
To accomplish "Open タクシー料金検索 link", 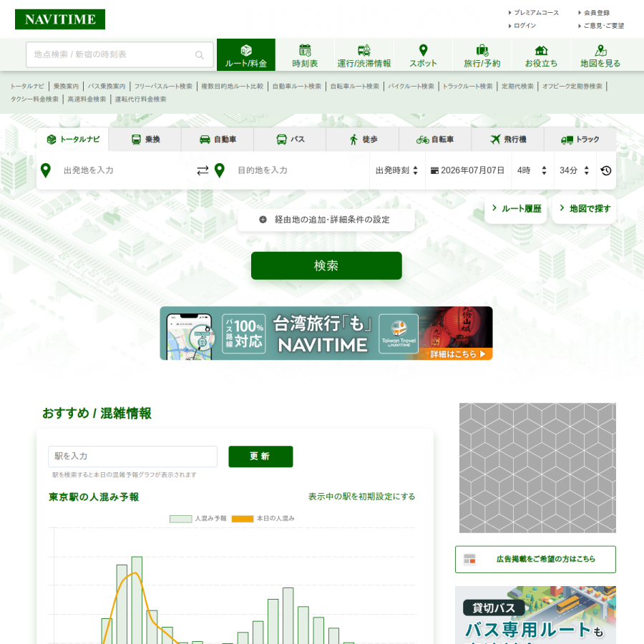I will [34, 99].
